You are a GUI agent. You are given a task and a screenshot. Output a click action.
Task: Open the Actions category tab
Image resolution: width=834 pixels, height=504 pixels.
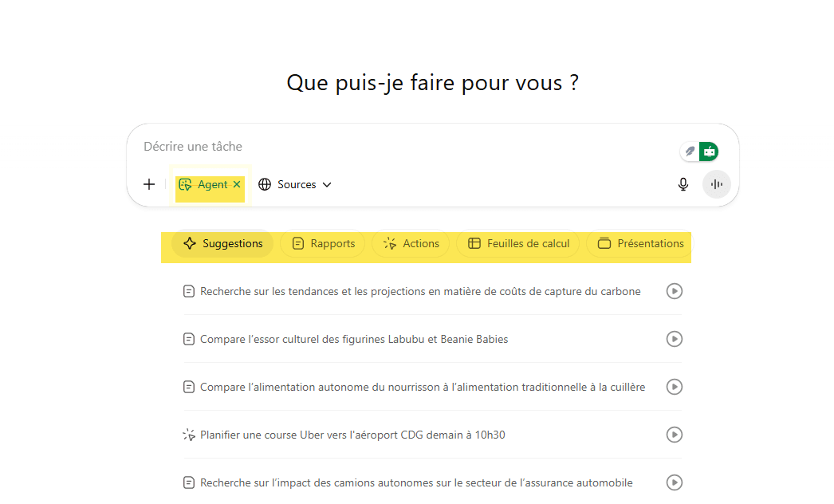(411, 243)
